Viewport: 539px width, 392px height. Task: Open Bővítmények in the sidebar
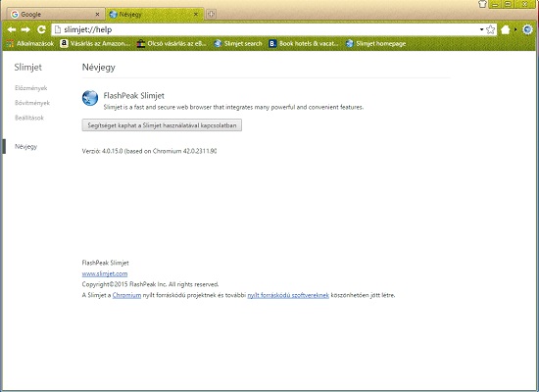pyautogui.click(x=32, y=103)
